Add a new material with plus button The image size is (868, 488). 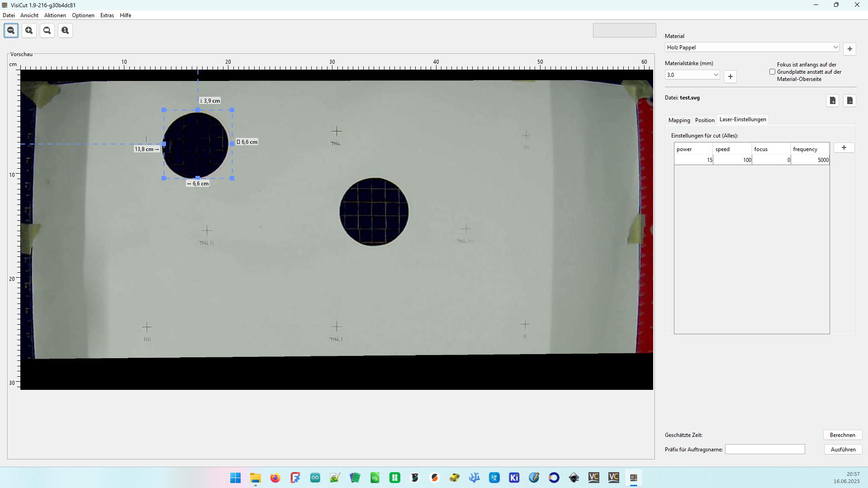point(849,49)
